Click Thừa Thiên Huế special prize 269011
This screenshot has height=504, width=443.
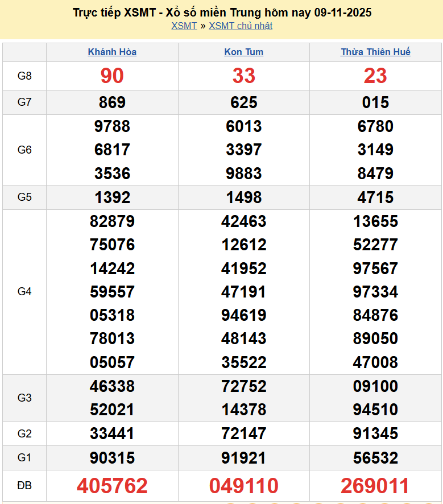[x=375, y=486]
